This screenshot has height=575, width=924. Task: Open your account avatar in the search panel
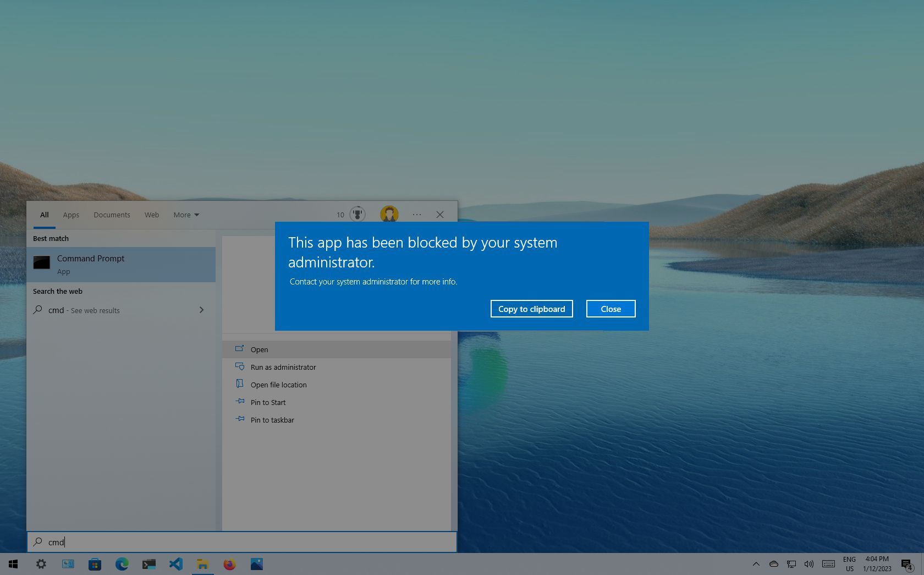(389, 214)
